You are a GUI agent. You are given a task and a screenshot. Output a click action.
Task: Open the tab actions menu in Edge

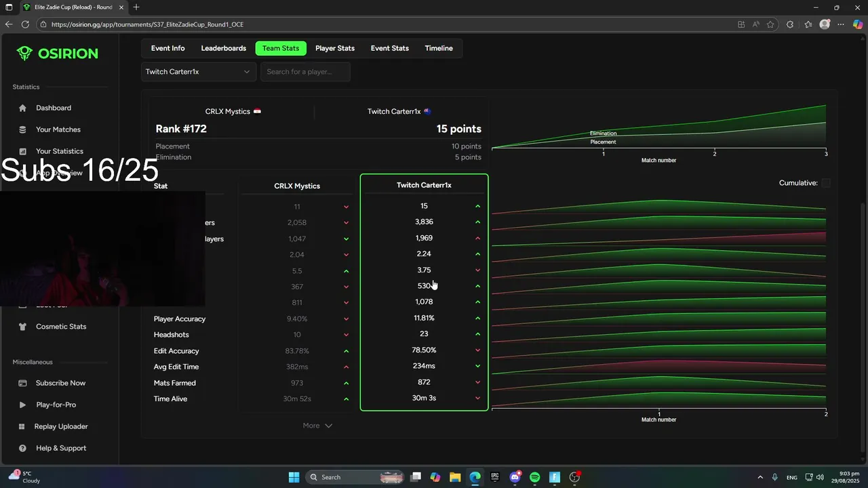(9, 7)
